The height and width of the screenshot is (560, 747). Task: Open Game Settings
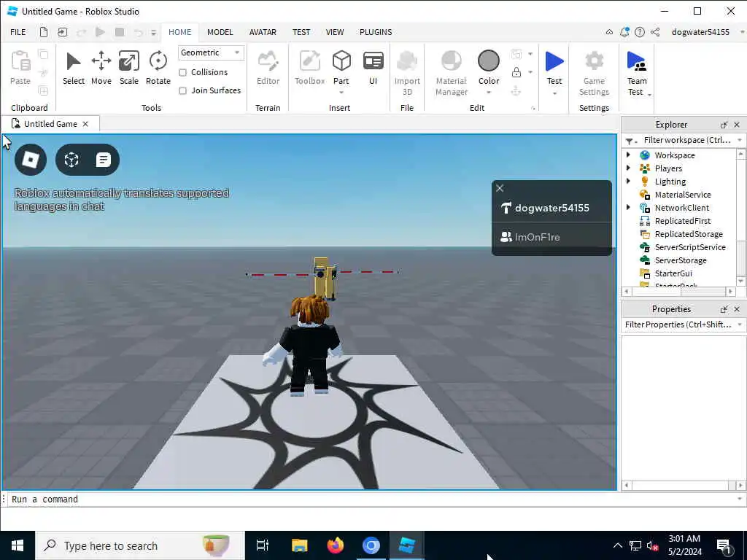coord(594,74)
